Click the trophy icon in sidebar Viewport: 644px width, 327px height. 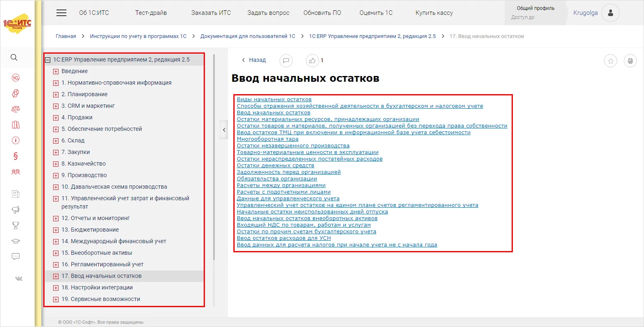16,225
